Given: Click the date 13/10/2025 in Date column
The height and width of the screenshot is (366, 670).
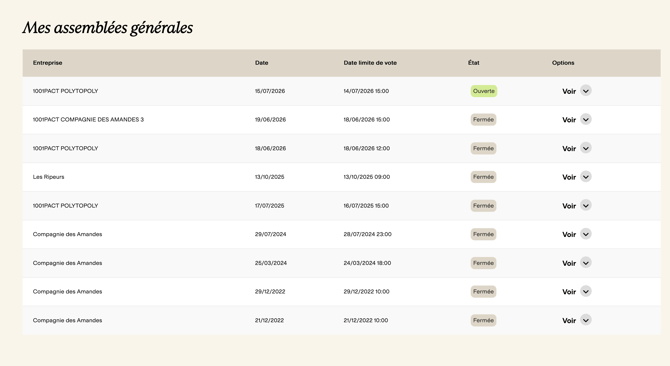Looking at the screenshot, I should (x=269, y=177).
